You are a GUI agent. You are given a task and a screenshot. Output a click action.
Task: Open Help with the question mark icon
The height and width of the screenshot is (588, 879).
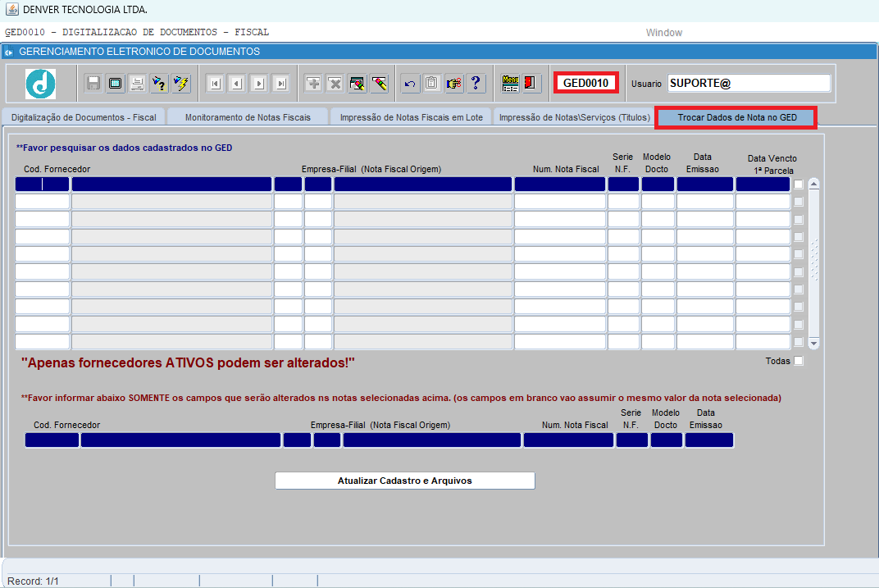tap(476, 83)
